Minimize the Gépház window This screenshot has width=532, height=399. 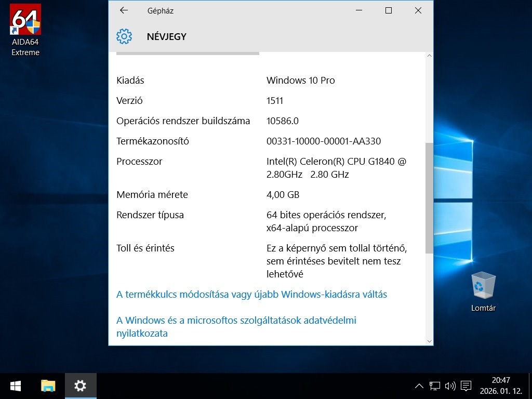(359, 10)
